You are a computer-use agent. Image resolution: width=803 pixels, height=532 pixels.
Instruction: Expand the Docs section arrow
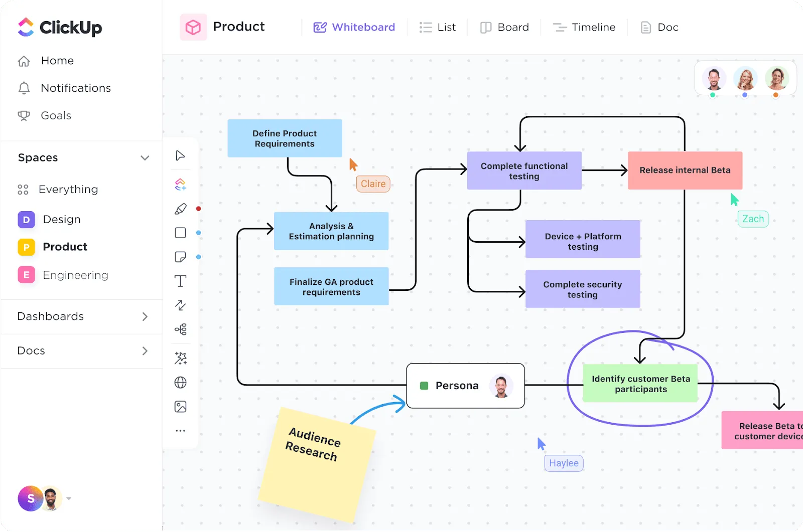coord(145,351)
